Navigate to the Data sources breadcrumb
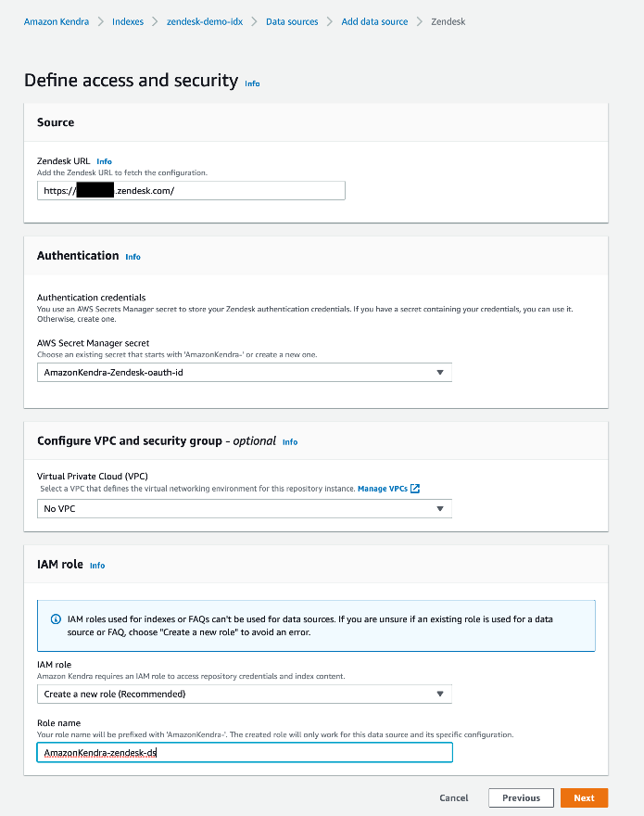Viewport: 644px width, 816px height. (292, 22)
